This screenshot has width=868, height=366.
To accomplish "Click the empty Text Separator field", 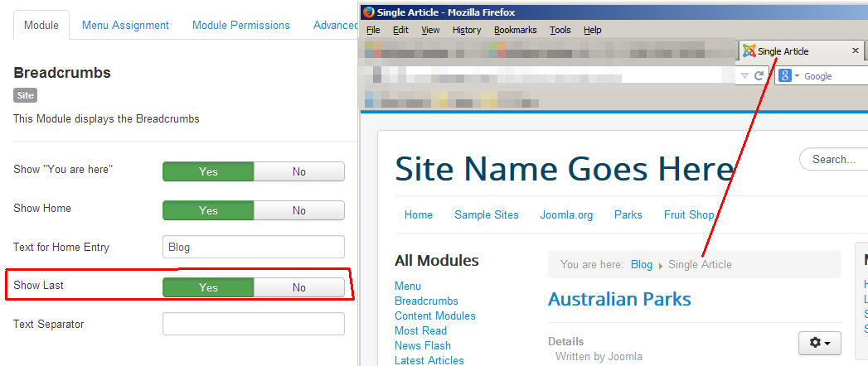I will click(x=253, y=324).
